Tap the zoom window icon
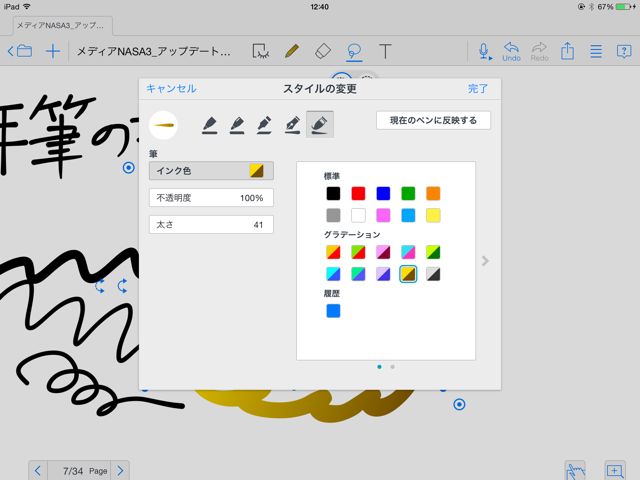Image resolution: width=640 pixels, height=480 pixels. tap(615, 471)
